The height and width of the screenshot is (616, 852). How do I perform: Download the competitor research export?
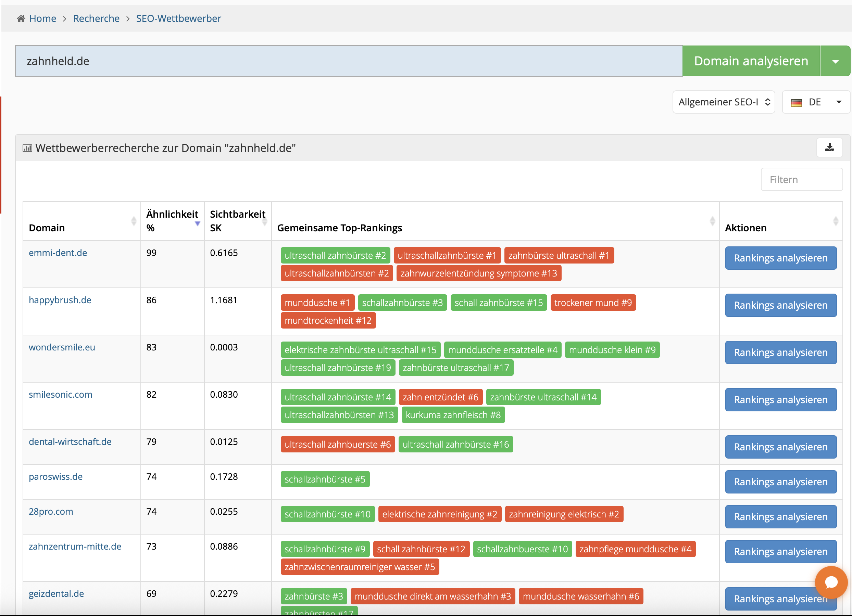coord(829,147)
